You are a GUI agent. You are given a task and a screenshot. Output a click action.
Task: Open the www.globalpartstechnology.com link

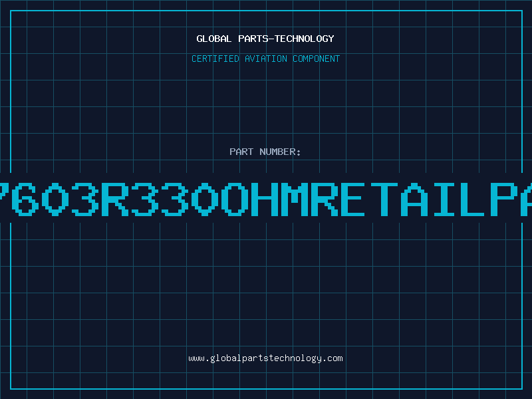click(x=265, y=358)
